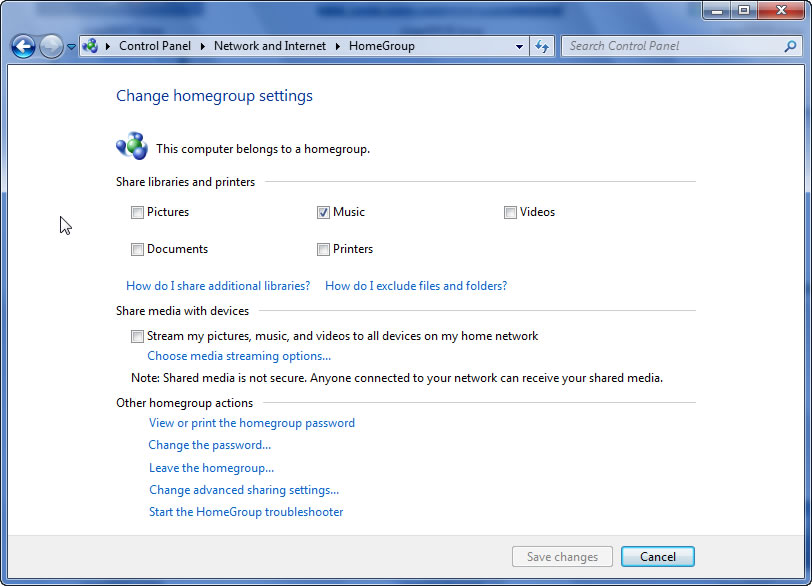The height and width of the screenshot is (586, 812).
Task: Click the refresh button next to address bar
Action: (543, 46)
